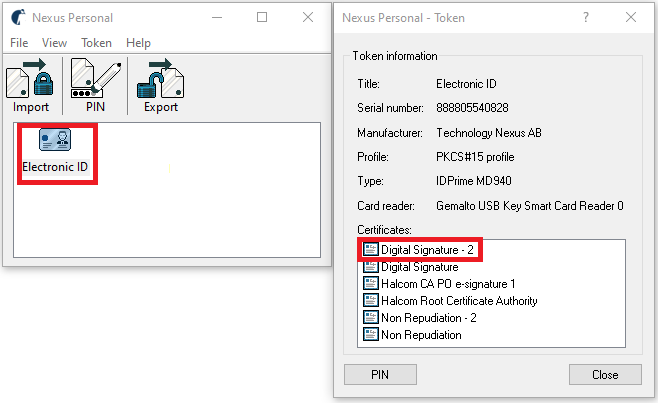Select the Electronic ID token icon
This screenshot has height=403, width=658.
coord(55,142)
